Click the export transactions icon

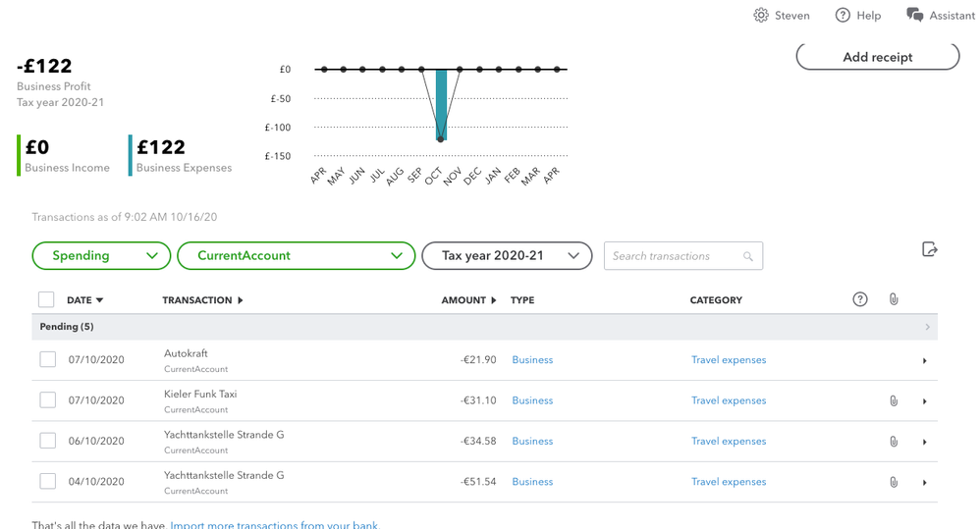click(929, 249)
